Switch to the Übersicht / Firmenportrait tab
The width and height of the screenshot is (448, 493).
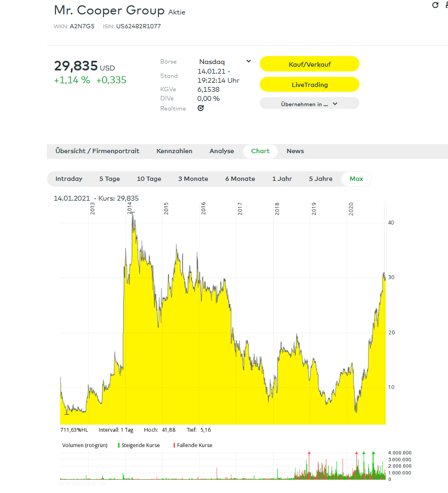point(97,151)
